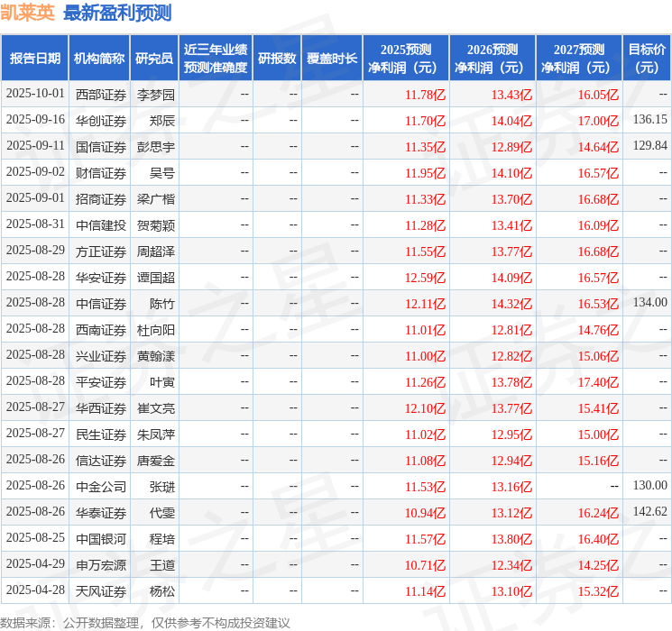Click target price 134.00
The height and width of the screenshot is (631, 672).
650,302
